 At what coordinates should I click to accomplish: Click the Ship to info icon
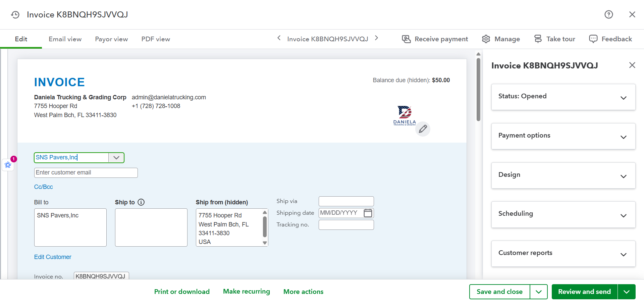(141, 202)
